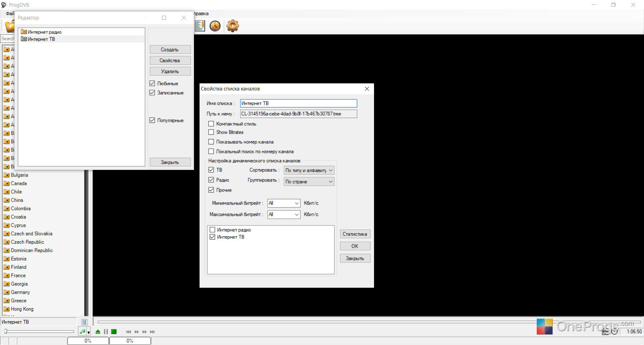Click the Estonia folder icon
The width and height of the screenshot is (644, 345).
6,259
